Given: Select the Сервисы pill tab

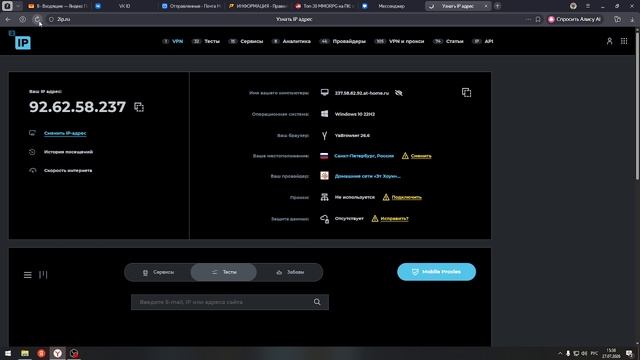Looking at the screenshot, I should tap(158, 272).
